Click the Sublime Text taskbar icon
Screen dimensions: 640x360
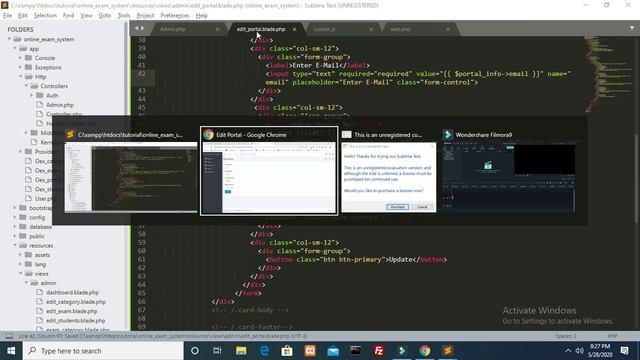point(448,351)
